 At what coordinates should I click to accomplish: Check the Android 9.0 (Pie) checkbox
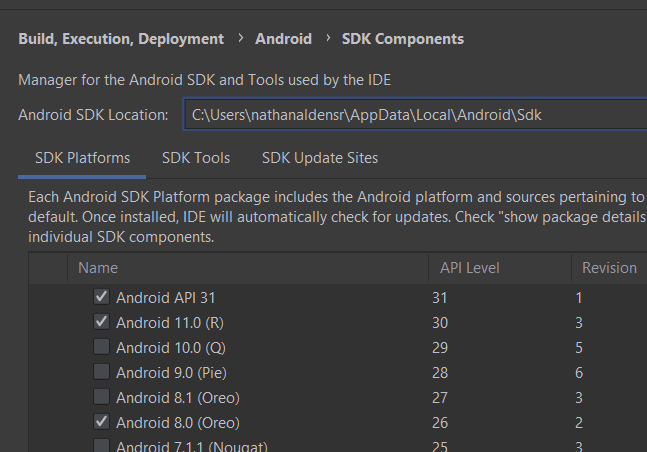coord(101,372)
